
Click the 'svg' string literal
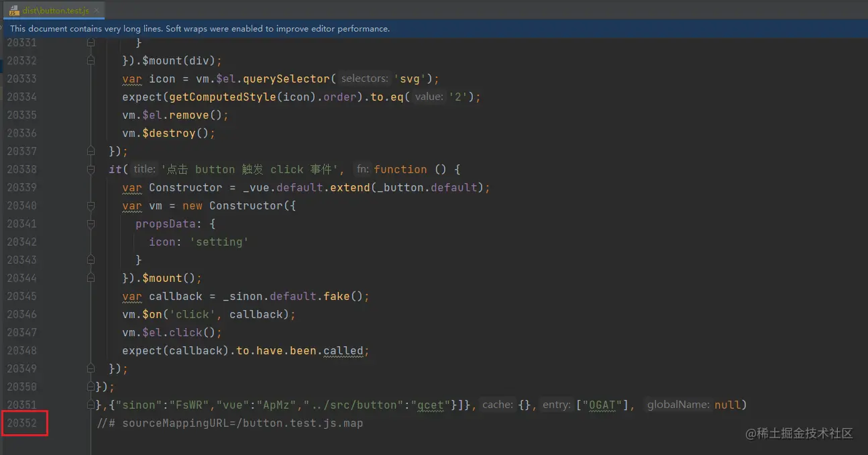pos(410,79)
